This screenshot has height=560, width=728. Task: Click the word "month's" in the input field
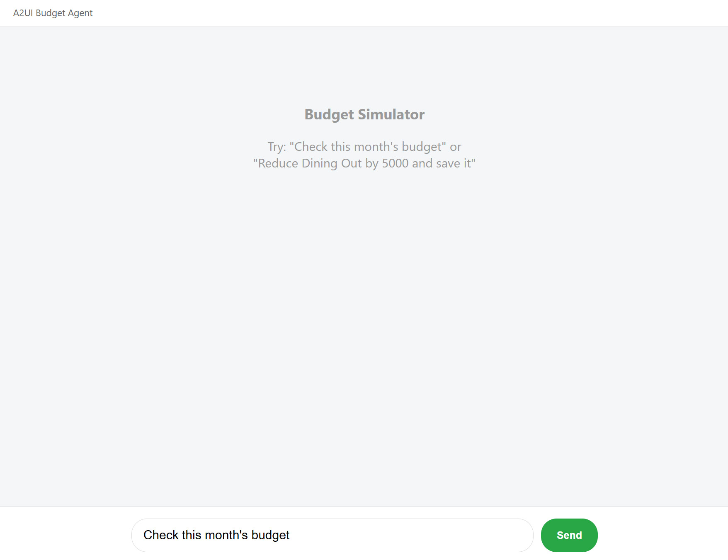pos(226,535)
